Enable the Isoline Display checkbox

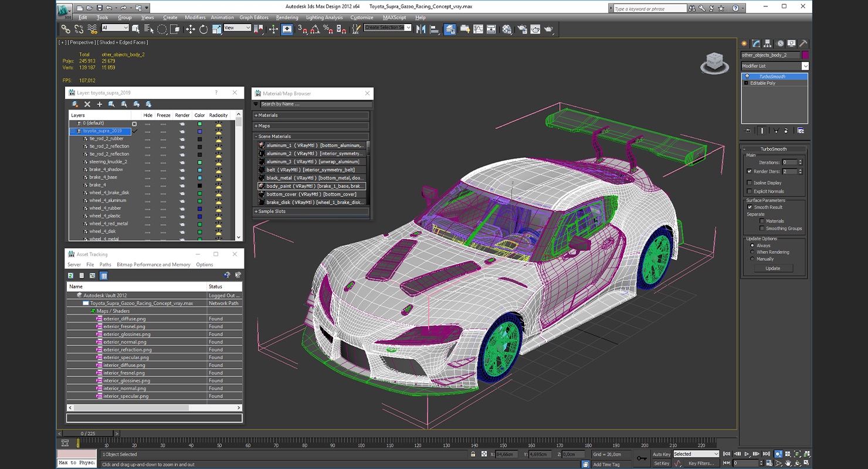(x=750, y=183)
